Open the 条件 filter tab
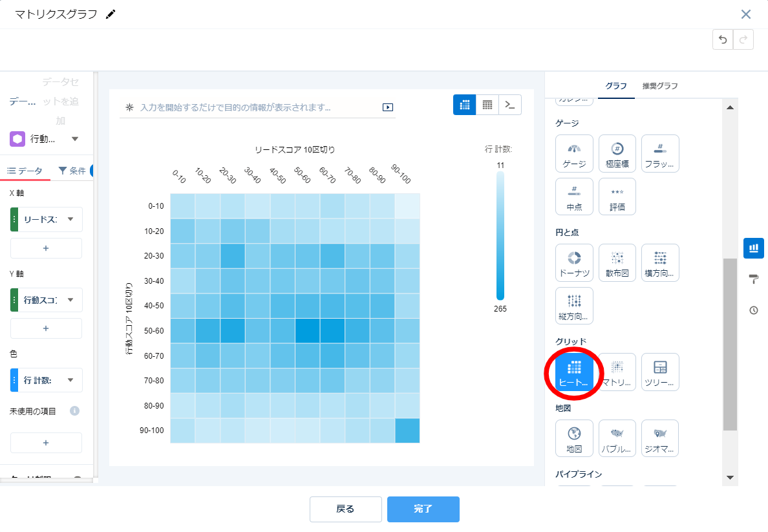The height and width of the screenshot is (532, 768). pyautogui.click(x=72, y=171)
